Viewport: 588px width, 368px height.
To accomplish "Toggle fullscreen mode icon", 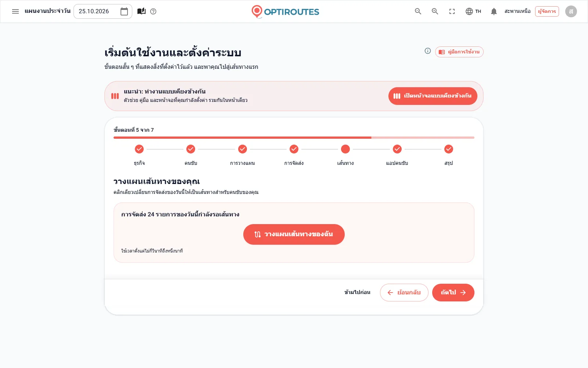I will (452, 11).
